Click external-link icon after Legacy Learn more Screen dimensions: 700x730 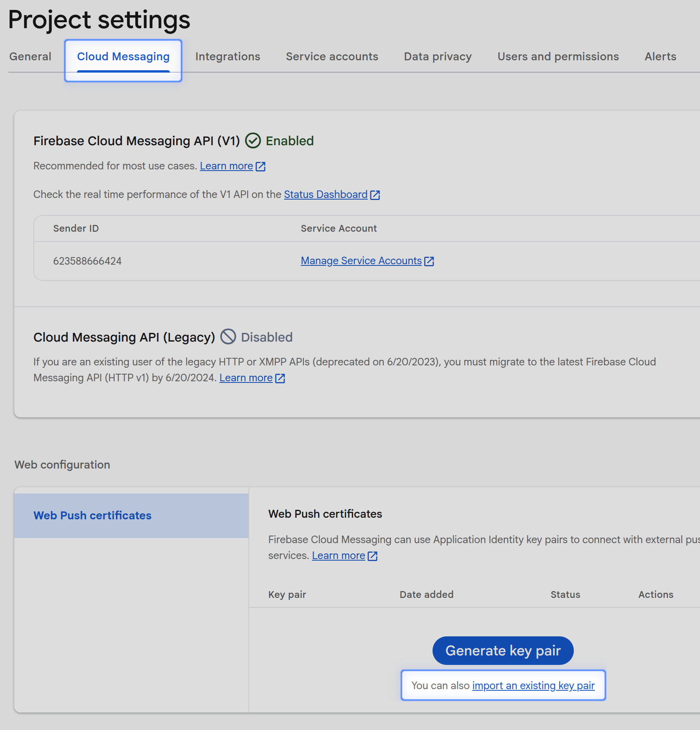coord(280,378)
